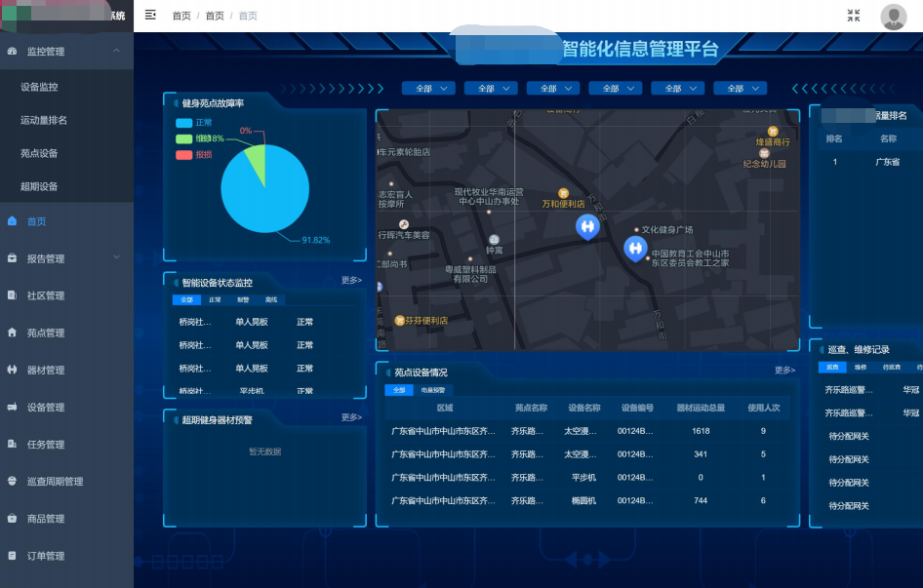The height and width of the screenshot is (588, 923).
Task: Open the first 全部 filter dropdown
Action: point(428,89)
